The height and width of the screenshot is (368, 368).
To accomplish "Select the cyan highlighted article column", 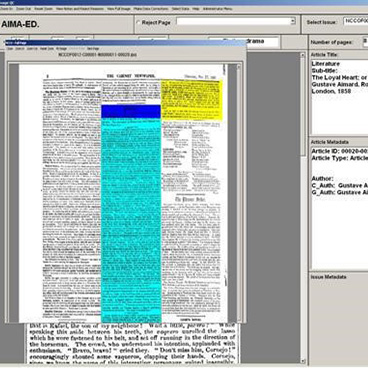I will pyautogui.click(x=131, y=220).
